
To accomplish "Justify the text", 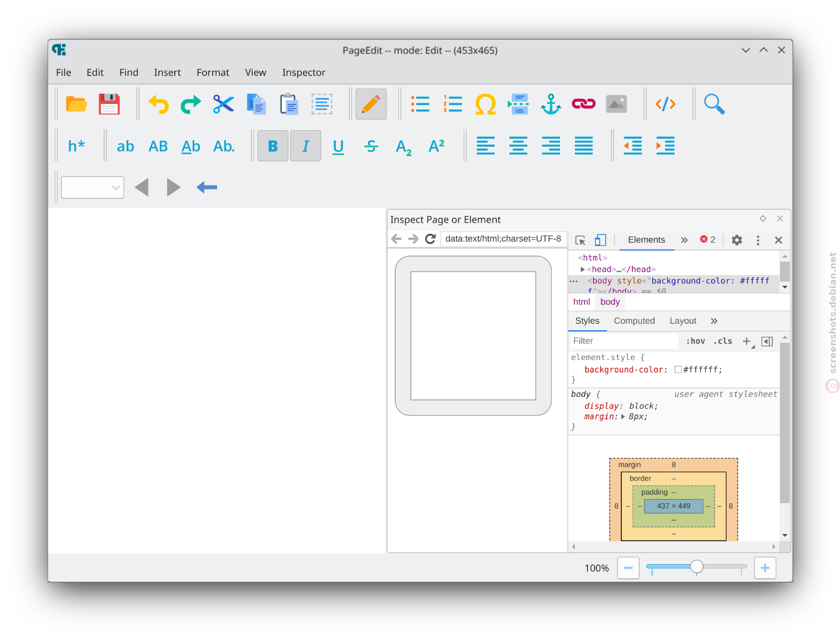I will (x=584, y=146).
